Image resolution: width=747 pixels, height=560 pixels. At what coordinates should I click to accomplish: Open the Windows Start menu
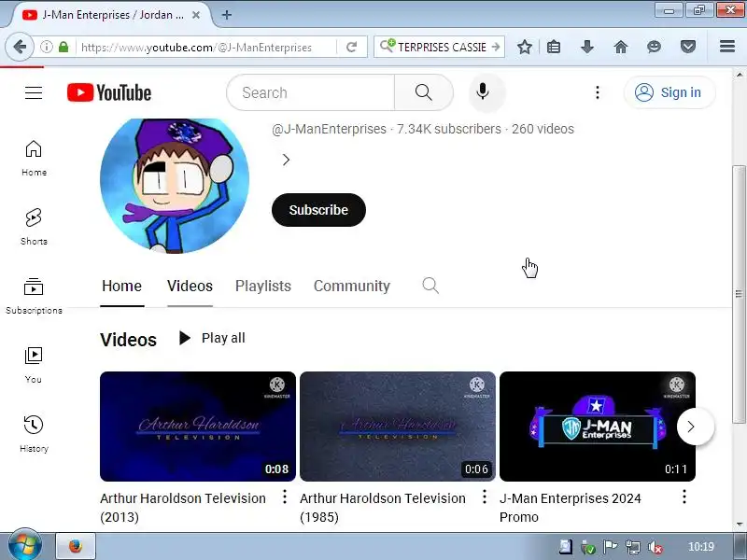pos(24,545)
